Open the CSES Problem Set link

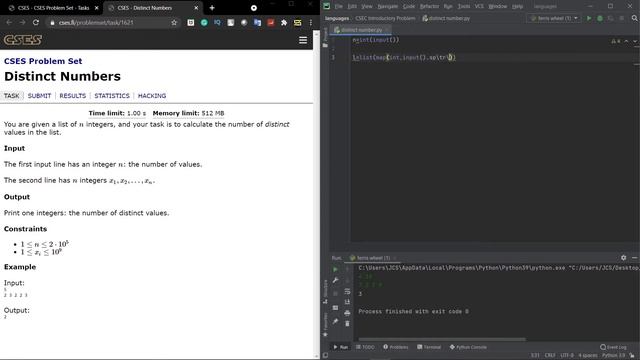tap(43, 61)
